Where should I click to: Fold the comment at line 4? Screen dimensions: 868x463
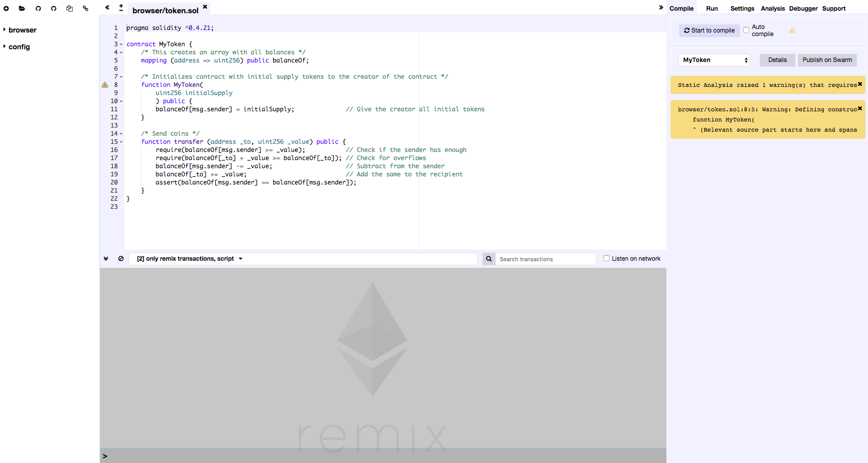click(x=121, y=52)
